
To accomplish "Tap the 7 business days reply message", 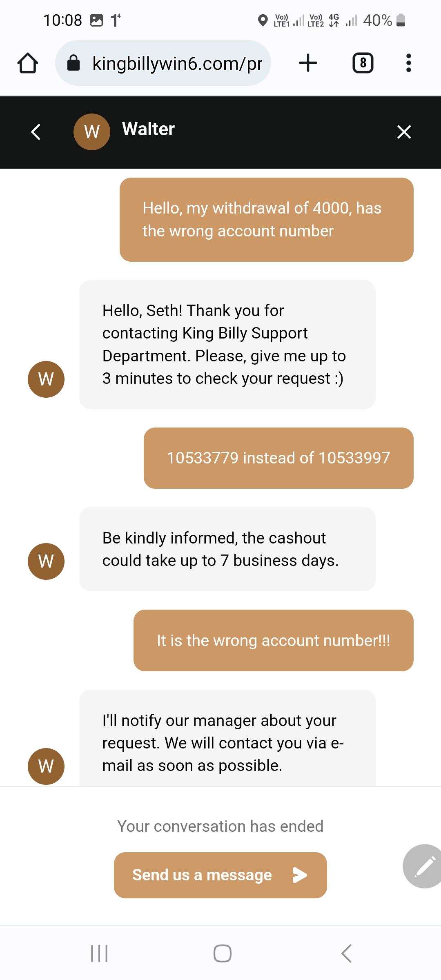I will (x=227, y=549).
